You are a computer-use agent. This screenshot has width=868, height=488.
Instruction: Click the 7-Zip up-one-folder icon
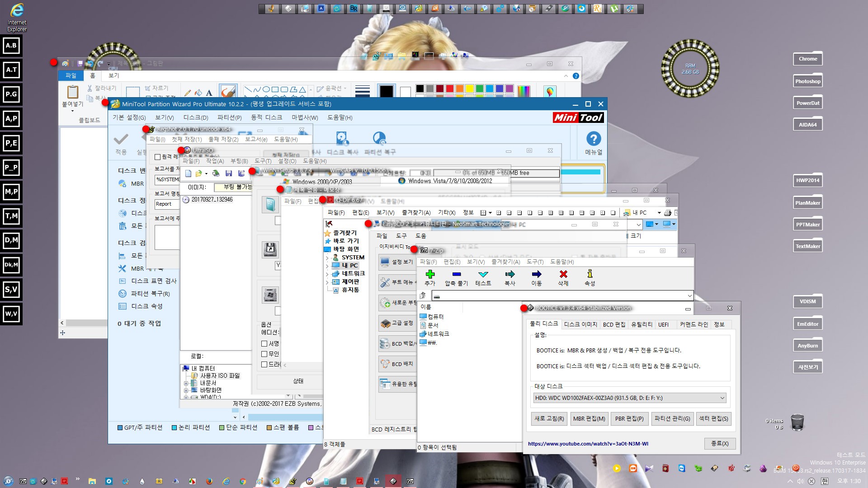pos(423,296)
